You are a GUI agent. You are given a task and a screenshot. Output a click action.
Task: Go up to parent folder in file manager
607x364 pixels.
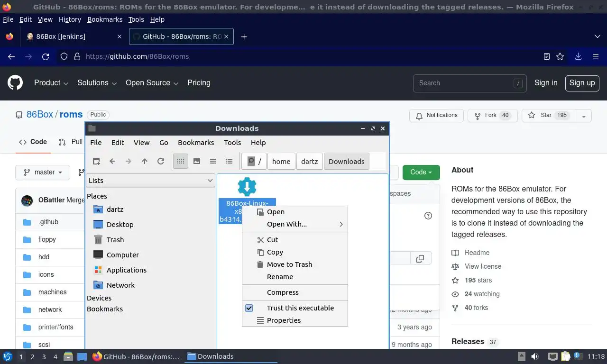point(145,161)
